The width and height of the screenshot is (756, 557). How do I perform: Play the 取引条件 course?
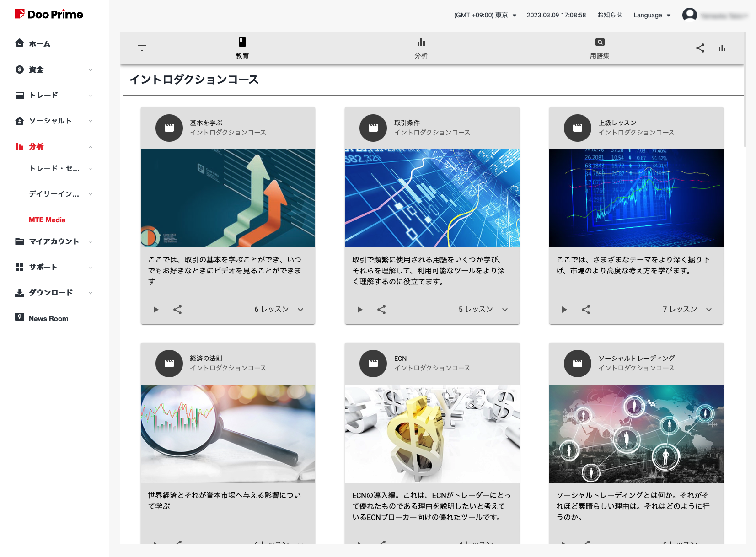click(x=360, y=310)
